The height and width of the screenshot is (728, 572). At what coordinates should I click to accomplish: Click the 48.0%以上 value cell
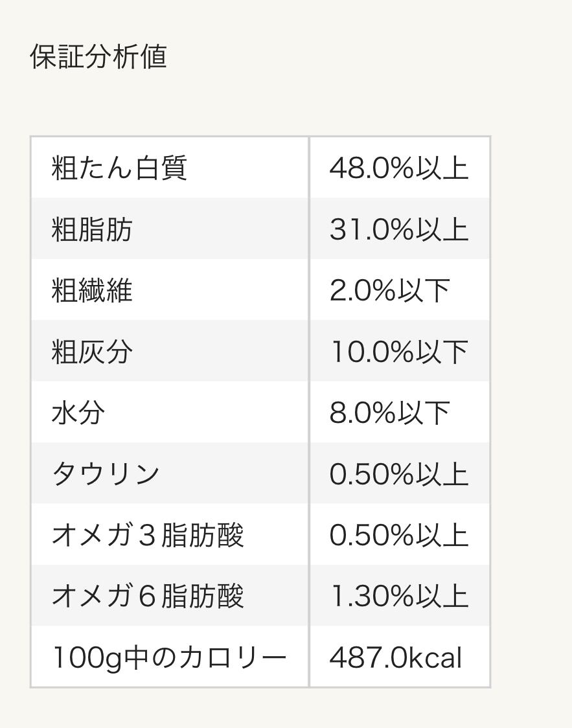click(x=398, y=168)
